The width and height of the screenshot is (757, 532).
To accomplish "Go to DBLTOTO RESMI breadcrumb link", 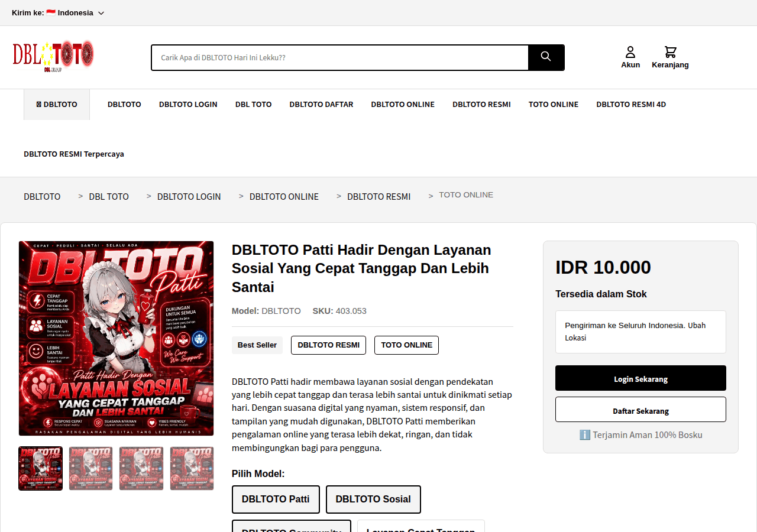I will coord(378,196).
